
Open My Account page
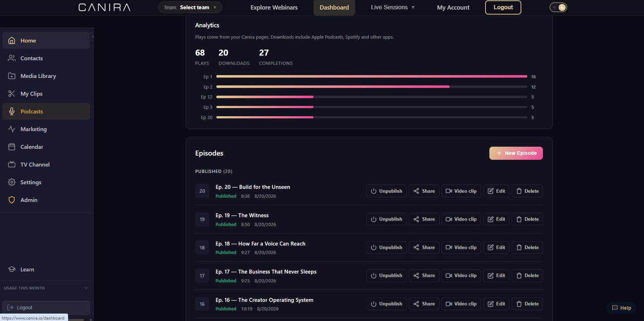pos(453,8)
